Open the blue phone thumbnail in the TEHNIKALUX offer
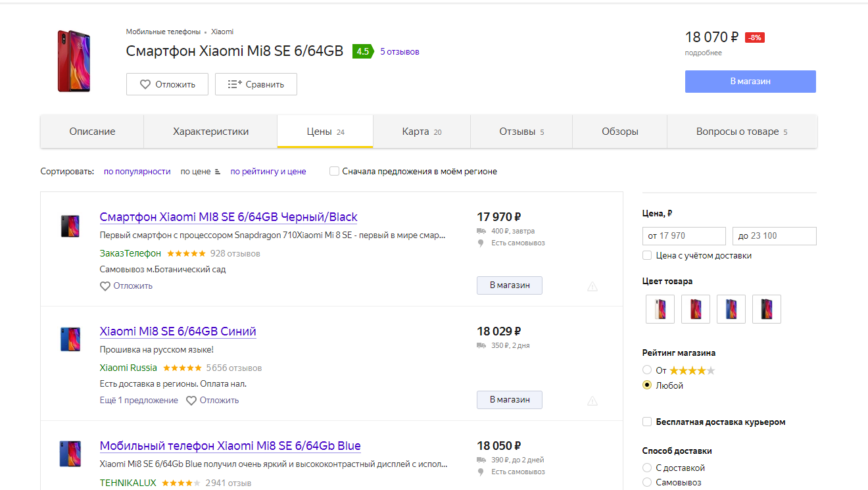The width and height of the screenshot is (868, 490). coord(70,454)
